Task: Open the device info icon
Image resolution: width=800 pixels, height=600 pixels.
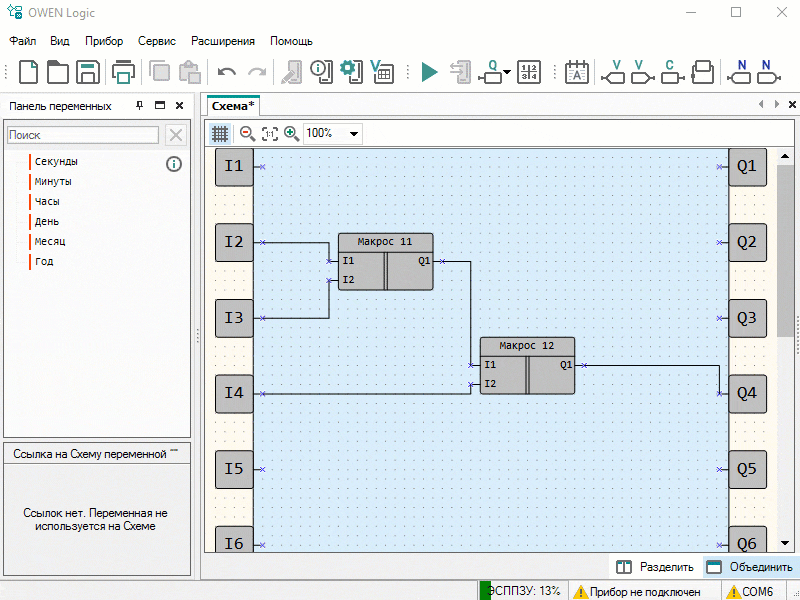Action: point(320,71)
